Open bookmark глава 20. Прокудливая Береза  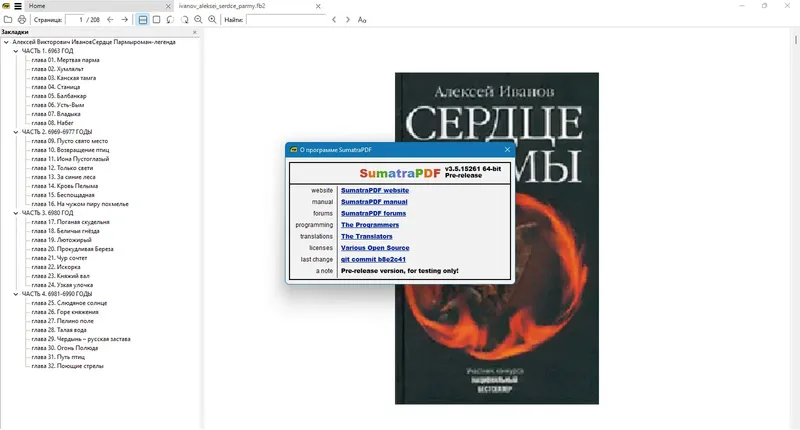click(x=72, y=249)
